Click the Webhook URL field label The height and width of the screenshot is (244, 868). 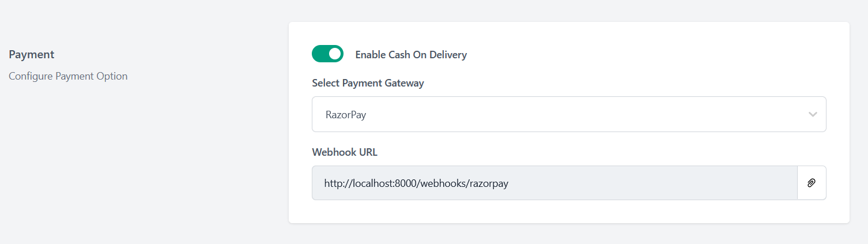pos(345,152)
